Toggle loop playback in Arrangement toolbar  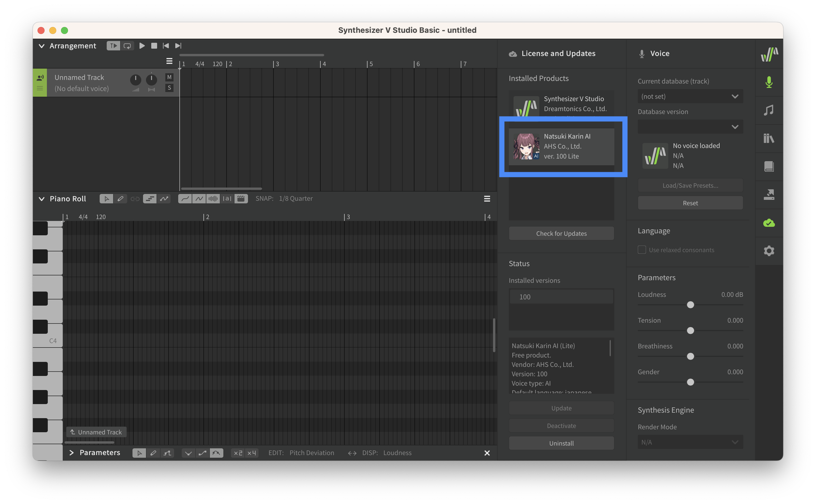coord(127,46)
